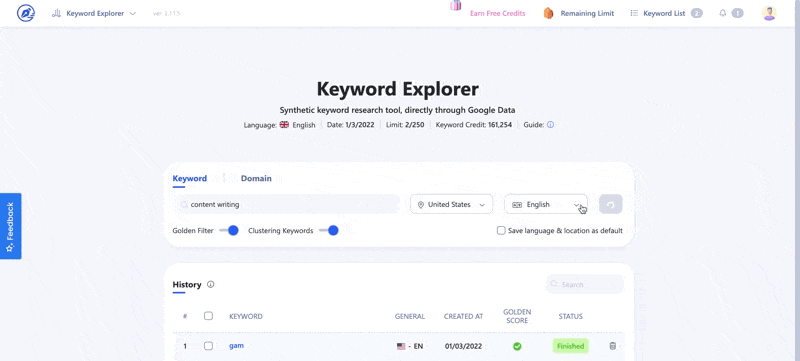
Task: Click the app logo in top-left corner
Action: tap(26, 13)
